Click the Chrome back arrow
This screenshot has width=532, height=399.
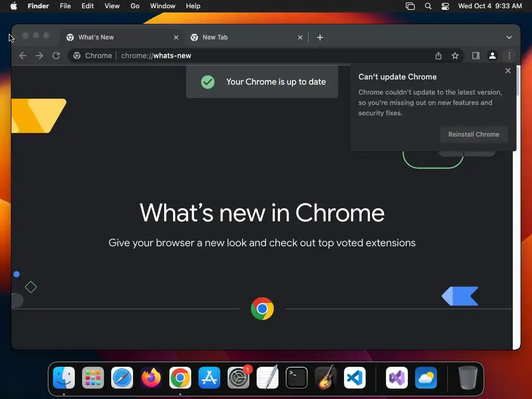pos(23,56)
